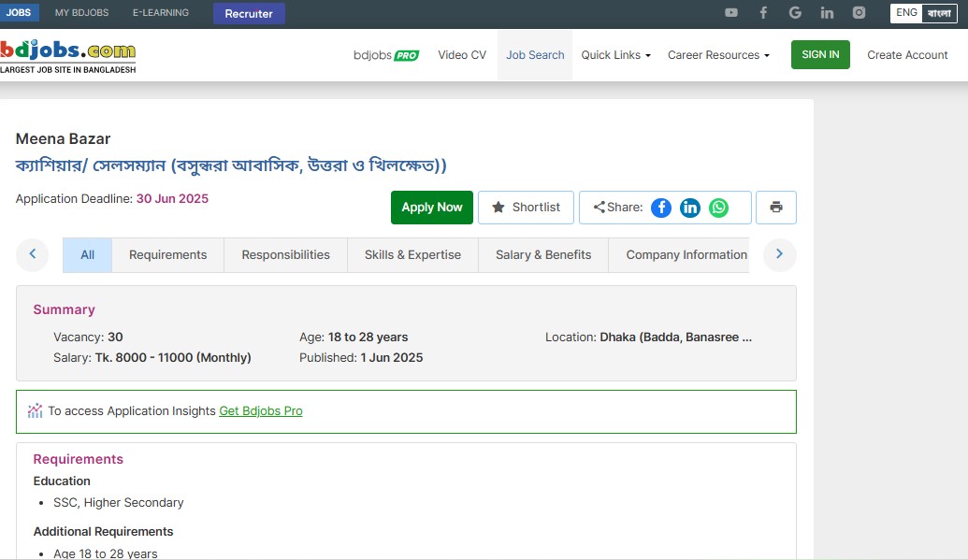The height and width of the screenshot is (560, 968).
Task: Shortlist this job
Action: coord(526,208)
